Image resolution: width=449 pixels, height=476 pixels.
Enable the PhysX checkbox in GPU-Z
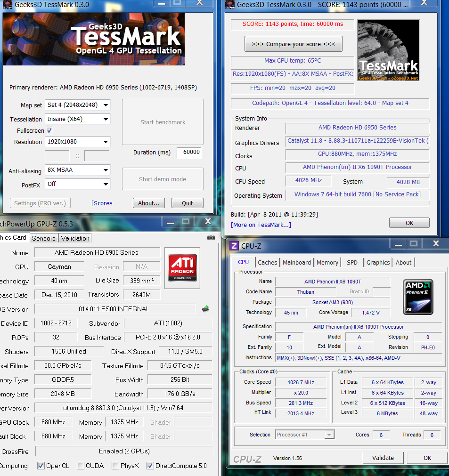click(x=115, y=466)
